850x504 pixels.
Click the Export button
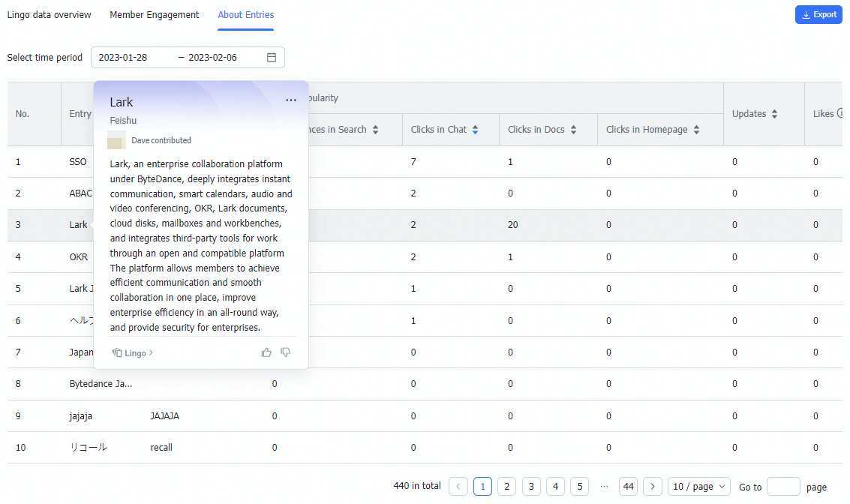[818, 14]
